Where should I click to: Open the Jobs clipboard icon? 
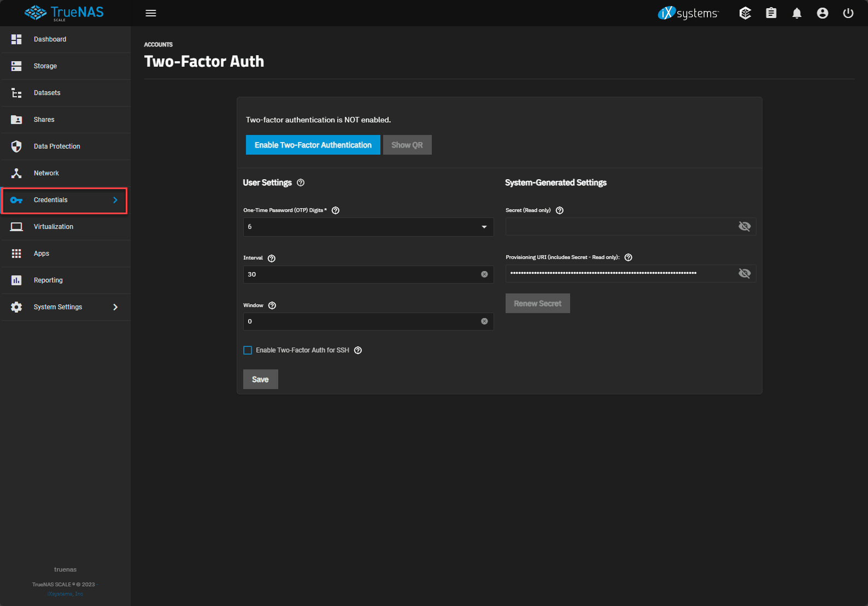click(771, 13)
